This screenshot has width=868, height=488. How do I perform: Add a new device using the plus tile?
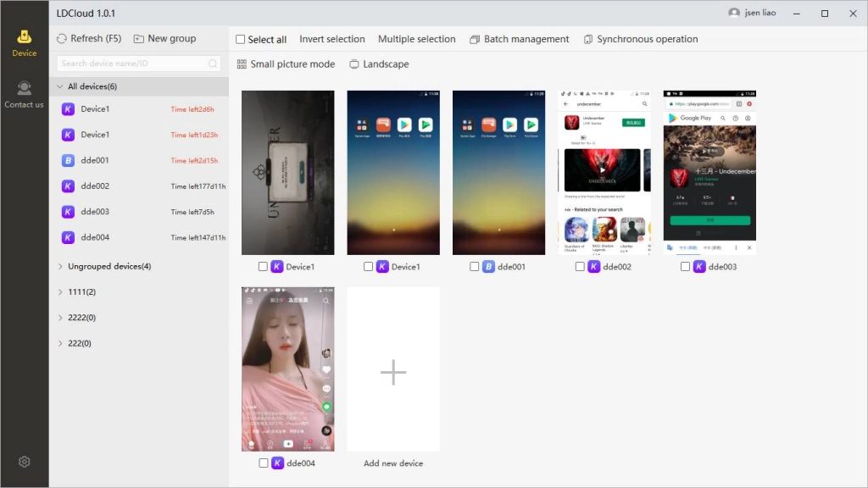point(392,370)
